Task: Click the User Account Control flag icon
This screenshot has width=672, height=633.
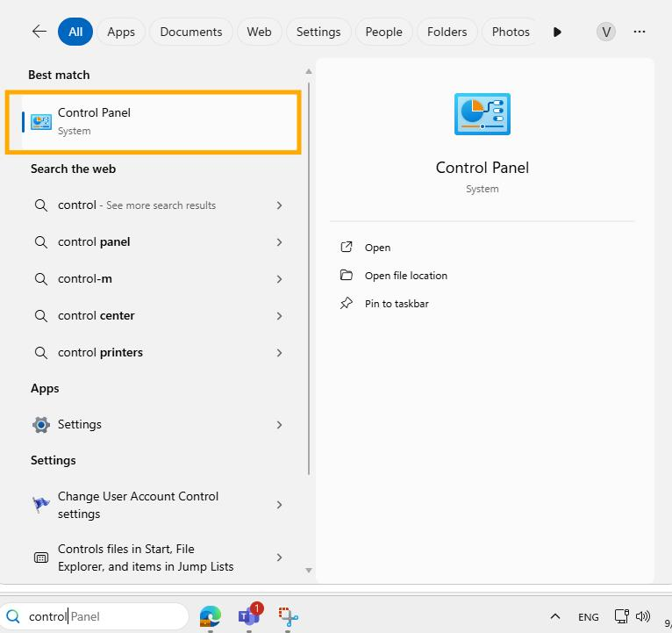Action: point(40,504)
